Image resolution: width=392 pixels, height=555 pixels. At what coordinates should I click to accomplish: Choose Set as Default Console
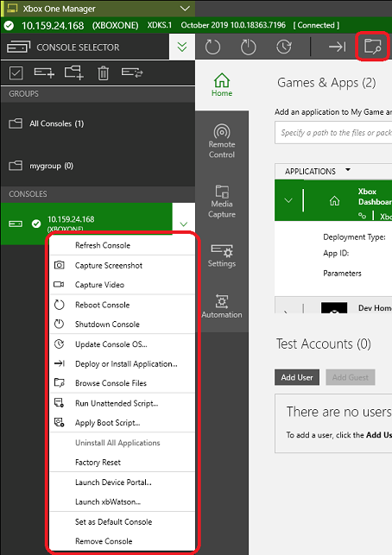122,521
